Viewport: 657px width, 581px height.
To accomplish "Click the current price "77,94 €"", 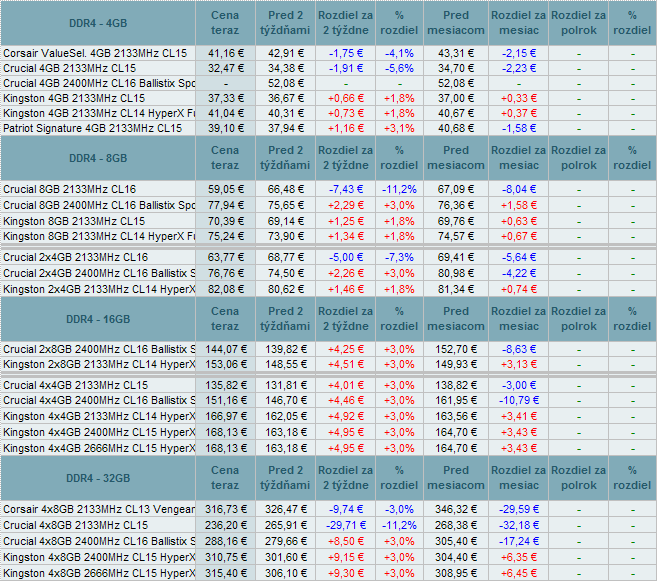I will point(226,205).
